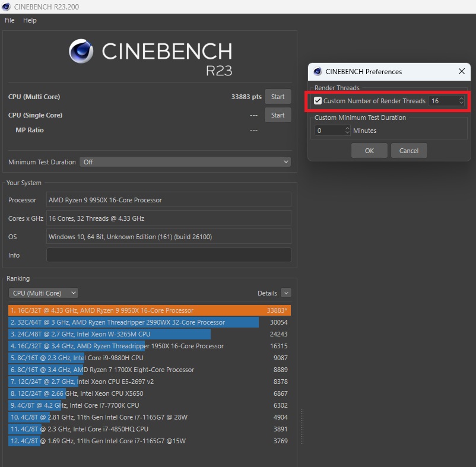Click the large CINEBENCH R23 logo sphere

(81, 51)
